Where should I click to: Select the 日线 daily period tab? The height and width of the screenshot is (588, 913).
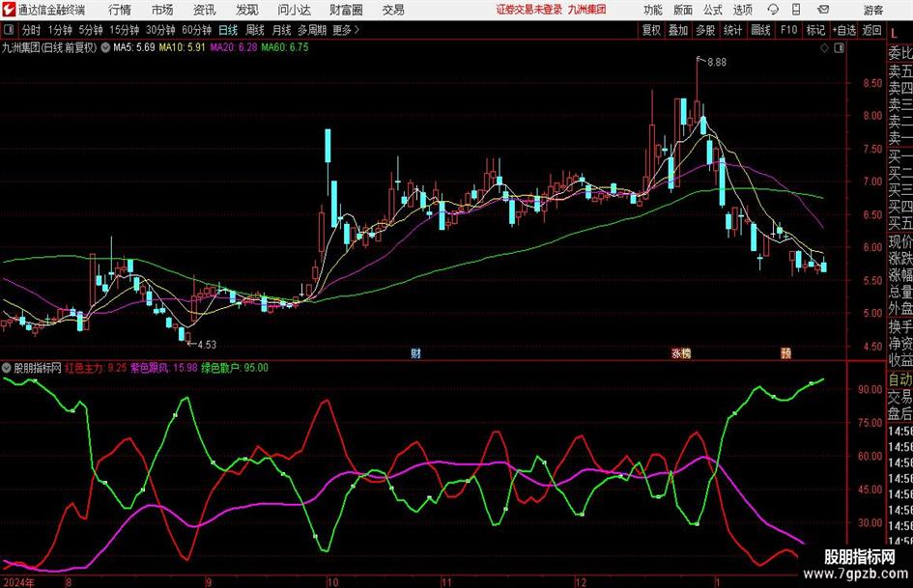coord(228,30)
